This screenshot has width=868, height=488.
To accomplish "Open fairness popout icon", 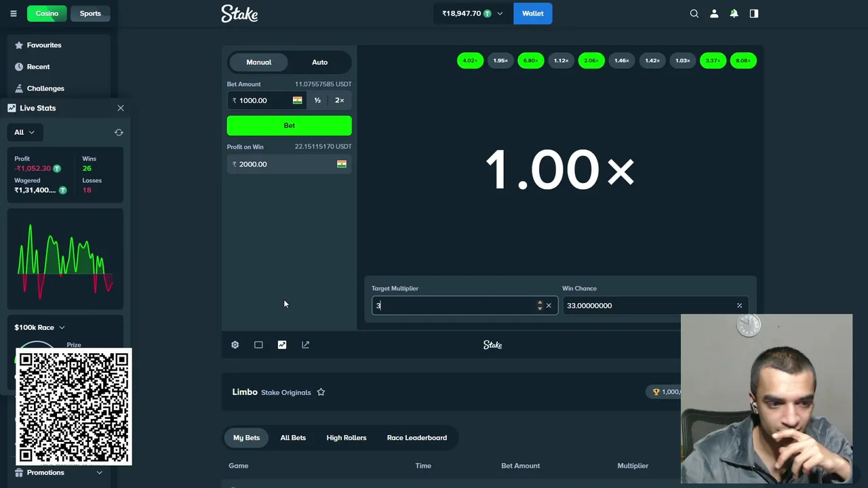I will click(305, 345).
